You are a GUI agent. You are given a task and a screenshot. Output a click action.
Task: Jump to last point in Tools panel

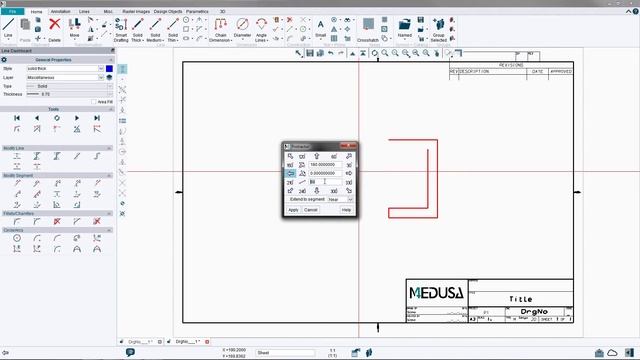[x=97, y=118]
